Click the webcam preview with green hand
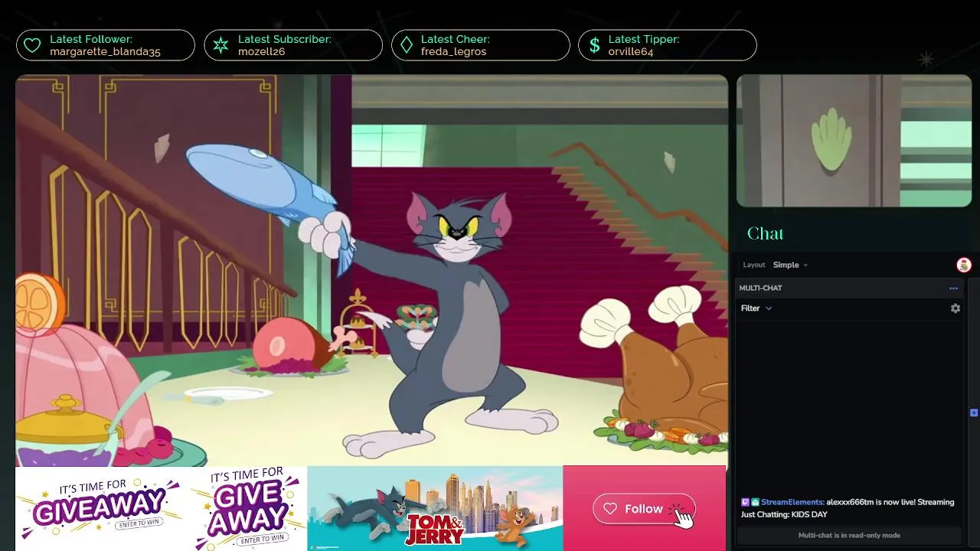The width and height of the screenshot is (980, 551). pyautogui.click(x=854, y=141)
